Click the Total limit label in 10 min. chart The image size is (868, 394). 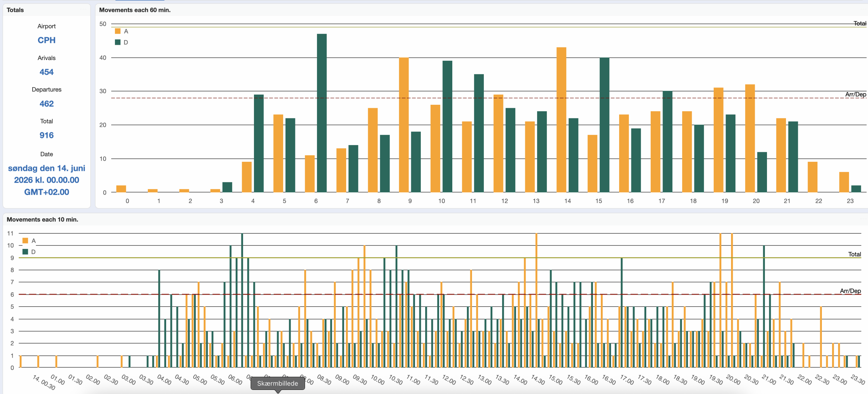click(854, 254)
